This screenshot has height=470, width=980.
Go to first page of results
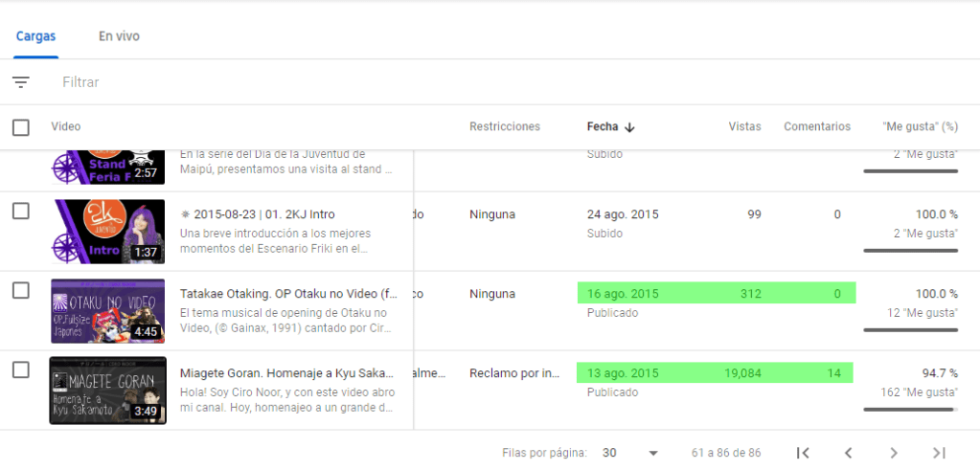click(804, 453)
